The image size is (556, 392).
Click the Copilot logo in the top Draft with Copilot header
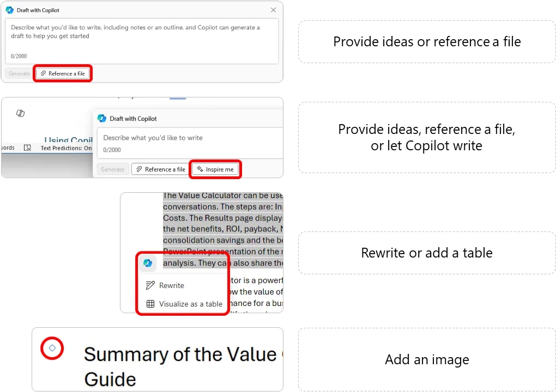[x=9, y=10]
